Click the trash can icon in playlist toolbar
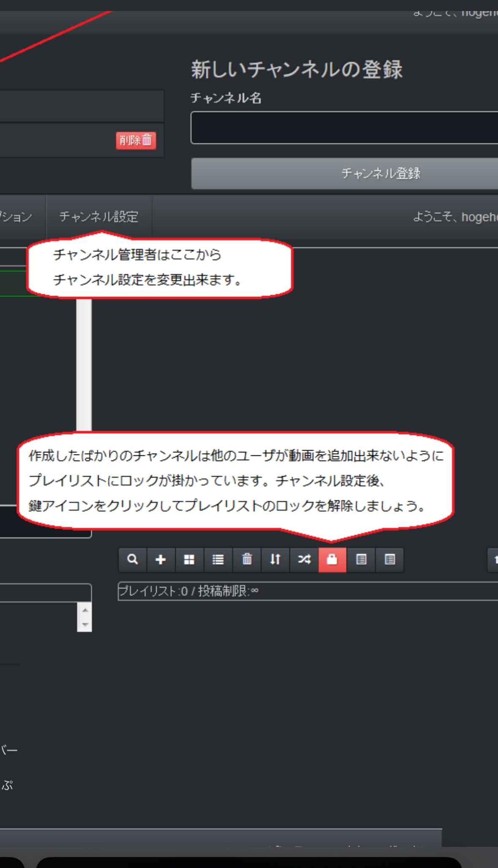 click(247, 560)
